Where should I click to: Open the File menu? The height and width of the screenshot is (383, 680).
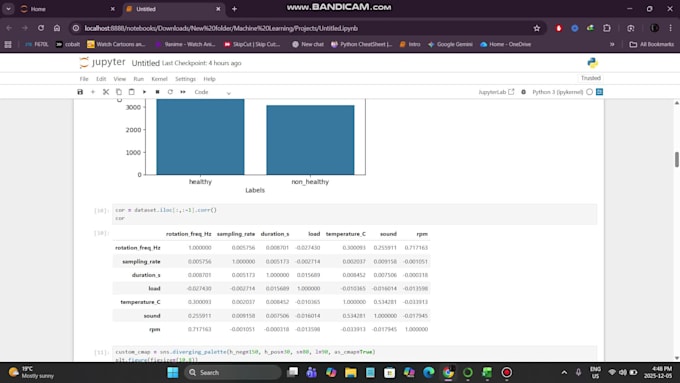pos(84,79)
